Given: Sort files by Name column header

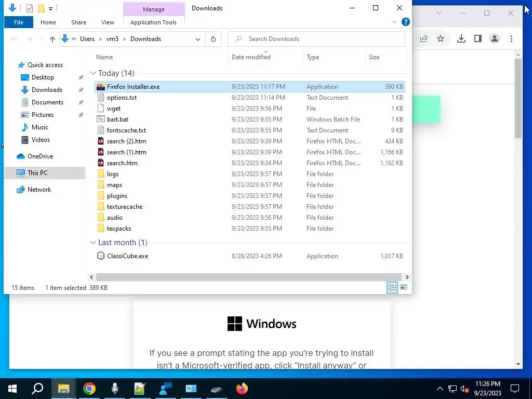Looking at the screenshot, I should click(104, 57).
